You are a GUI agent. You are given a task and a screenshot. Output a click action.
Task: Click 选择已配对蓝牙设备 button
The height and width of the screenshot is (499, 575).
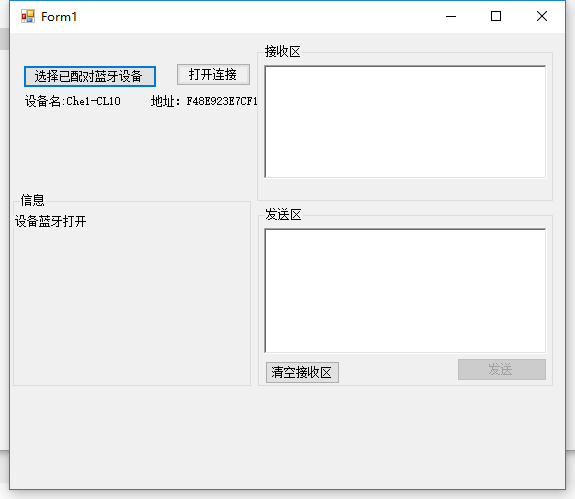[90, 76]
